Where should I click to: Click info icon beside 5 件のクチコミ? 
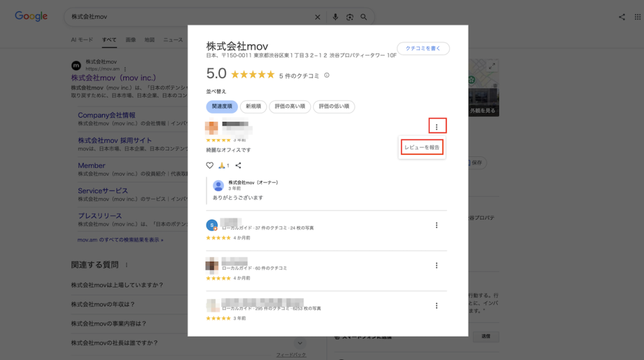(326, 76)
